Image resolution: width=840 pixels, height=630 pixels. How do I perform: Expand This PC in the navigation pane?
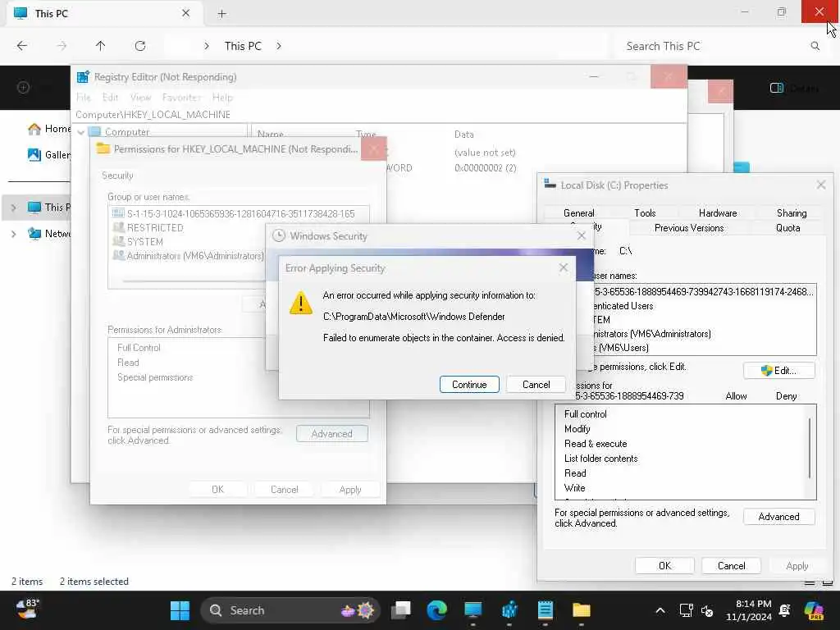tap(14, 208)
